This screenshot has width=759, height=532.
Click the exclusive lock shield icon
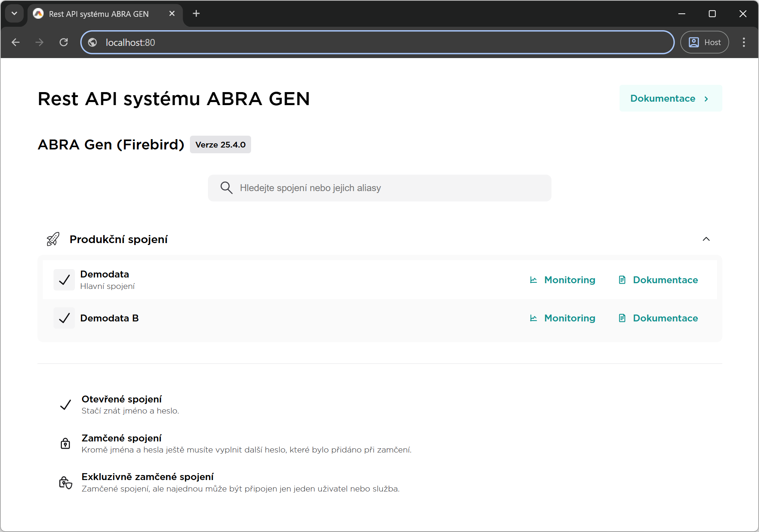click(65, 482)
